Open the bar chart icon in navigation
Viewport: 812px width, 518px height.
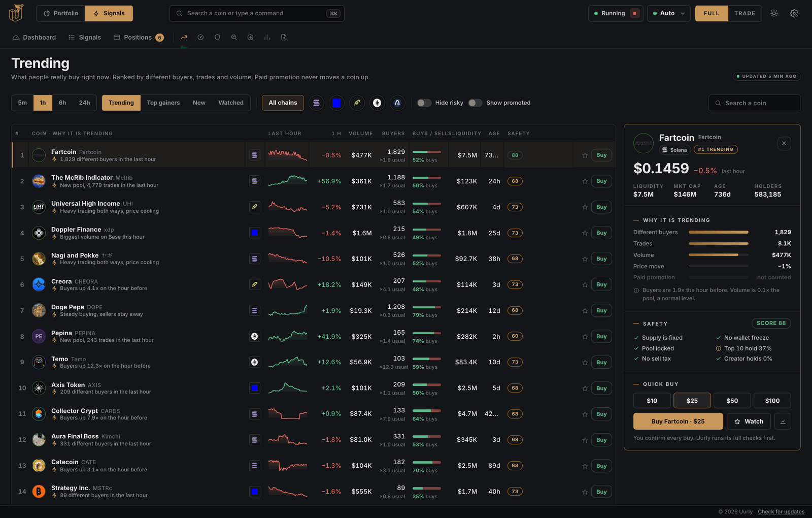[267, 38]
